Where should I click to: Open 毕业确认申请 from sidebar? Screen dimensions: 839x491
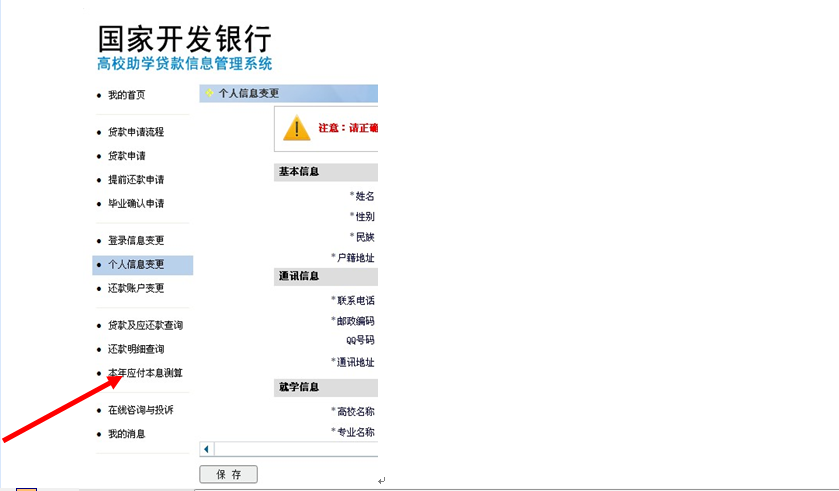pyautogui.click(x=135, y=204)
